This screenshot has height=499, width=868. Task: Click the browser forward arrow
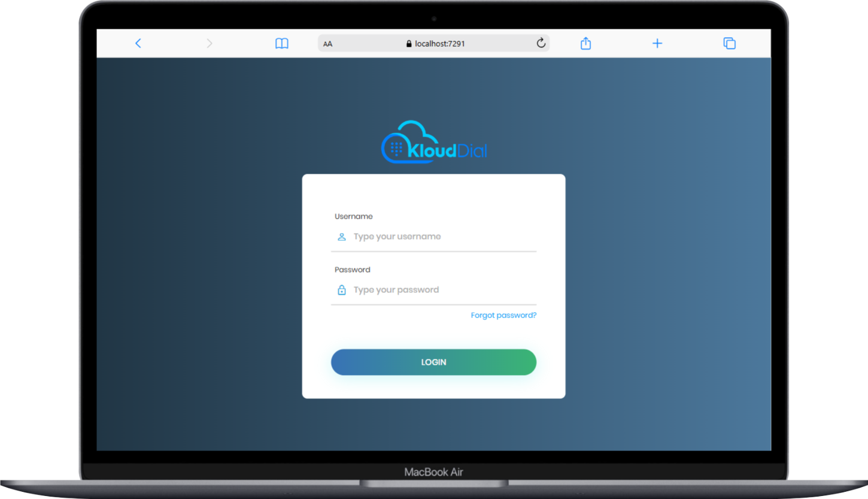pos(209,43)
